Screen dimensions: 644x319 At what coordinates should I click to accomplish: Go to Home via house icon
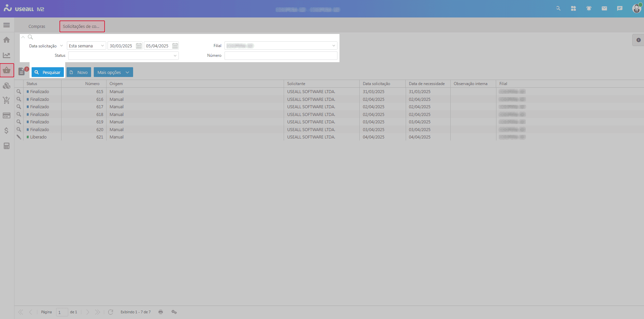pyautogui.click(x=6, y=40)
